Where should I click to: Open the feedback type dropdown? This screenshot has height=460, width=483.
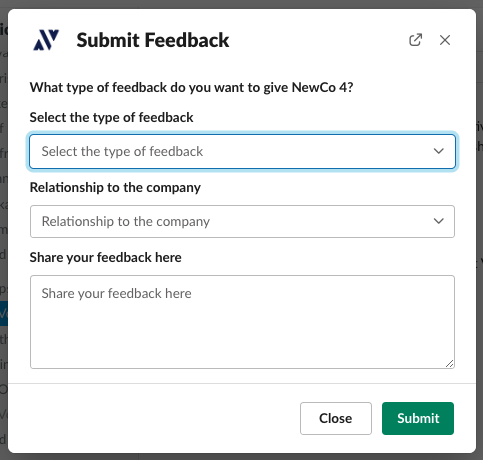(x=242, y=151)
